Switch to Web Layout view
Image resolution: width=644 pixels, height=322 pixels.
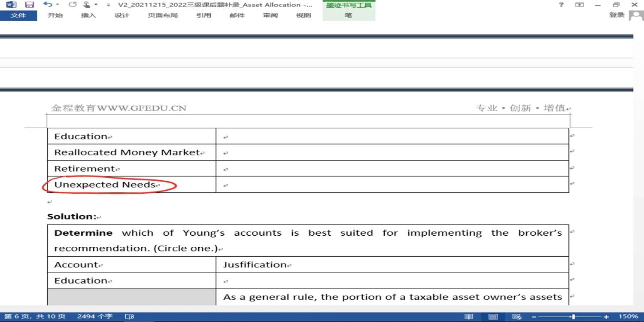[517, 317]
